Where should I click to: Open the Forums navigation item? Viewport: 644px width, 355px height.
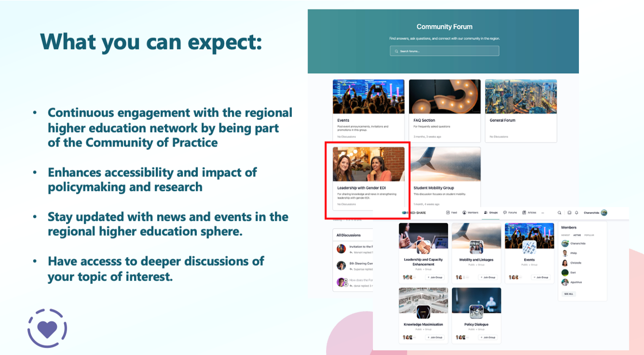point(510,213)
